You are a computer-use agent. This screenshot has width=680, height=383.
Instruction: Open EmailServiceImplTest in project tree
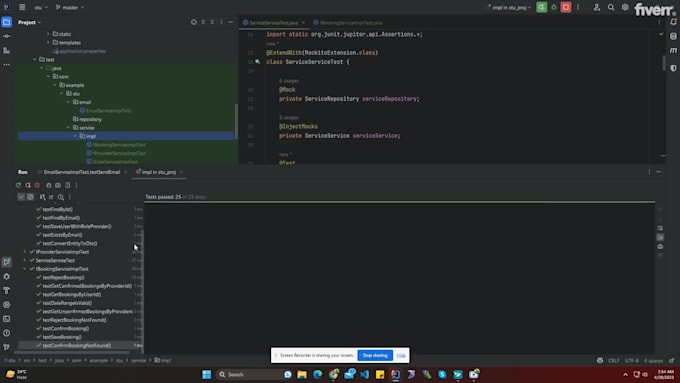(x=108, y=111)
